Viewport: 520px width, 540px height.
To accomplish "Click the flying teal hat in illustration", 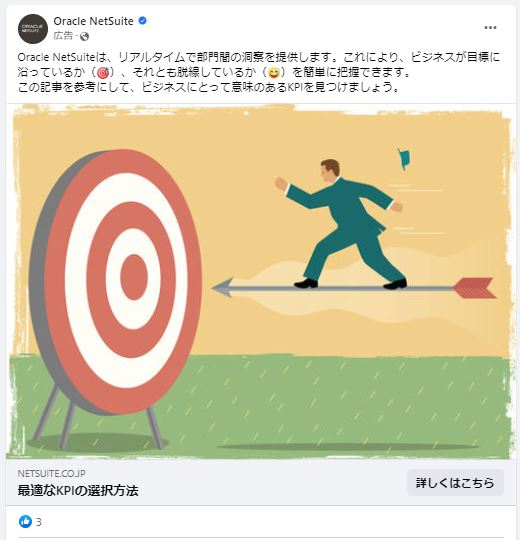I will 404,159.
